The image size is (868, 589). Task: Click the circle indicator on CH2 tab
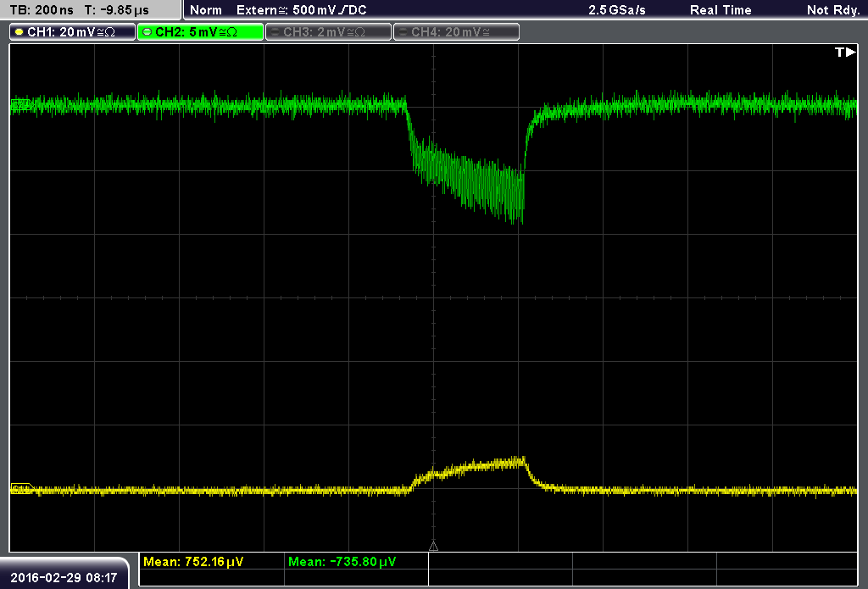point(147,32)
